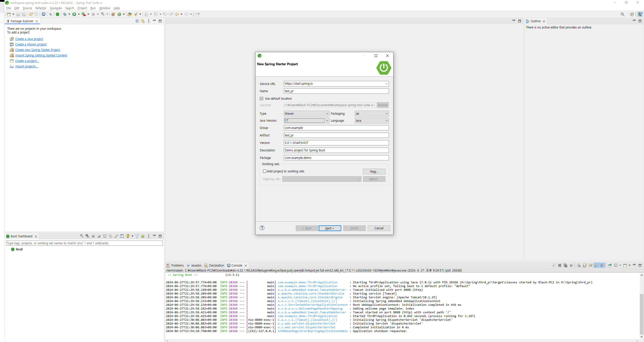Enable Add project to working sets
The height and width of the screenshot is (342, 644).
click(265, 171)
